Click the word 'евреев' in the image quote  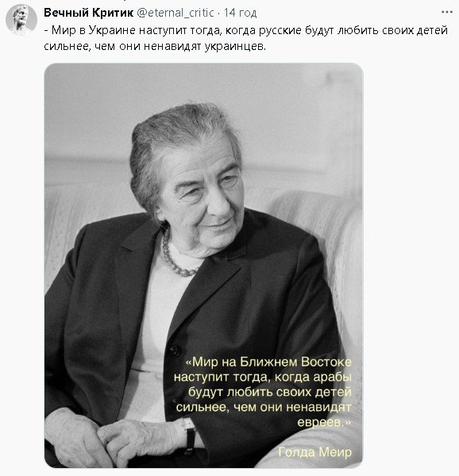click(319, 422)
